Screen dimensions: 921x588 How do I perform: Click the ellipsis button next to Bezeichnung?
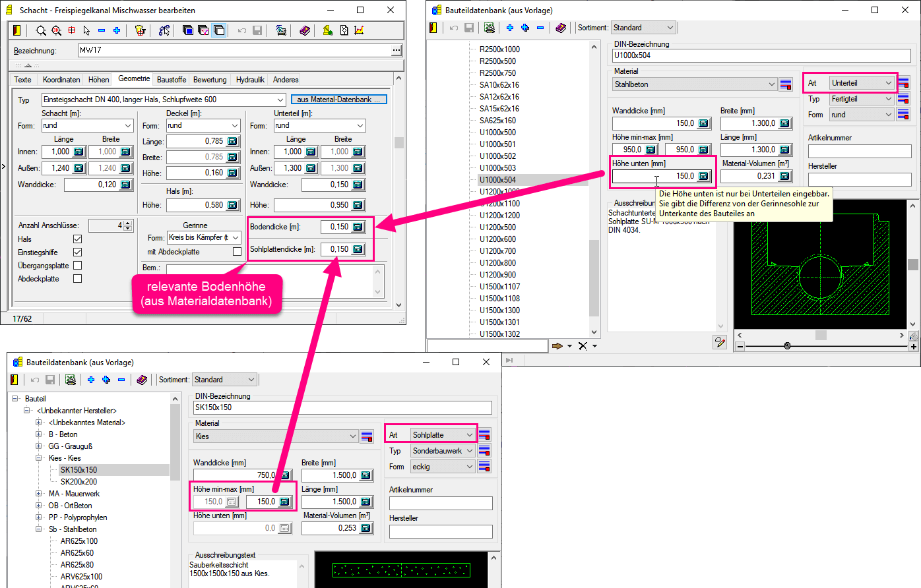click(396, 50)
